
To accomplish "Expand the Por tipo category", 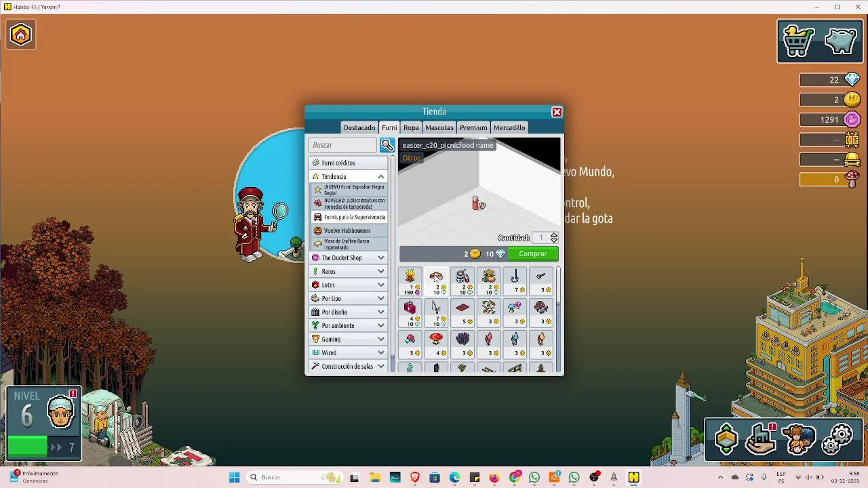I will coord(349,298).
